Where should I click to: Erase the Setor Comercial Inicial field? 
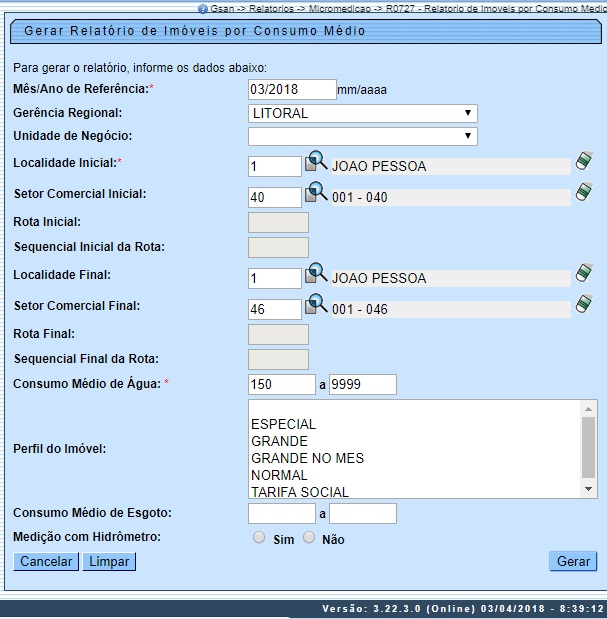click(584, 192)
